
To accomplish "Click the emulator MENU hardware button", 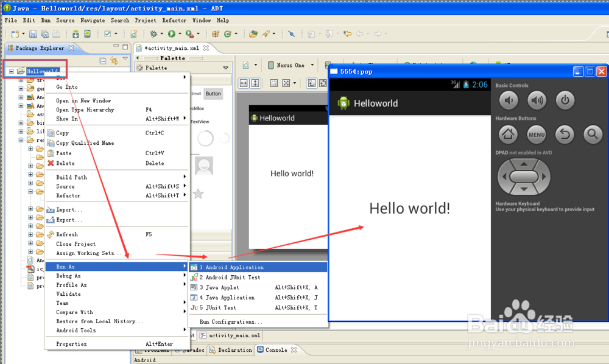I will 537,135.
